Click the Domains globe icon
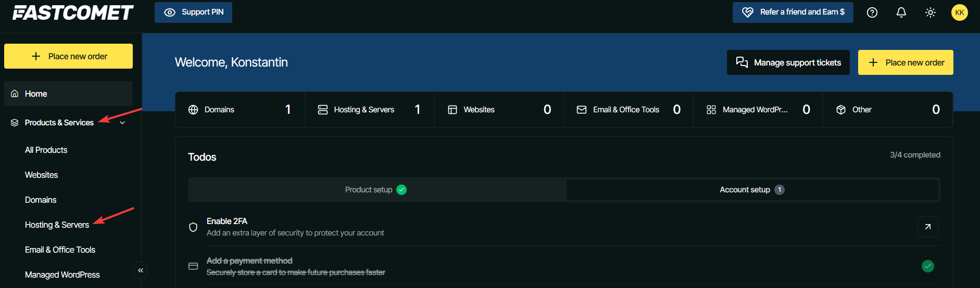This screenshot has height=288, width=980. pyautogui.click(x=193, y=110)
